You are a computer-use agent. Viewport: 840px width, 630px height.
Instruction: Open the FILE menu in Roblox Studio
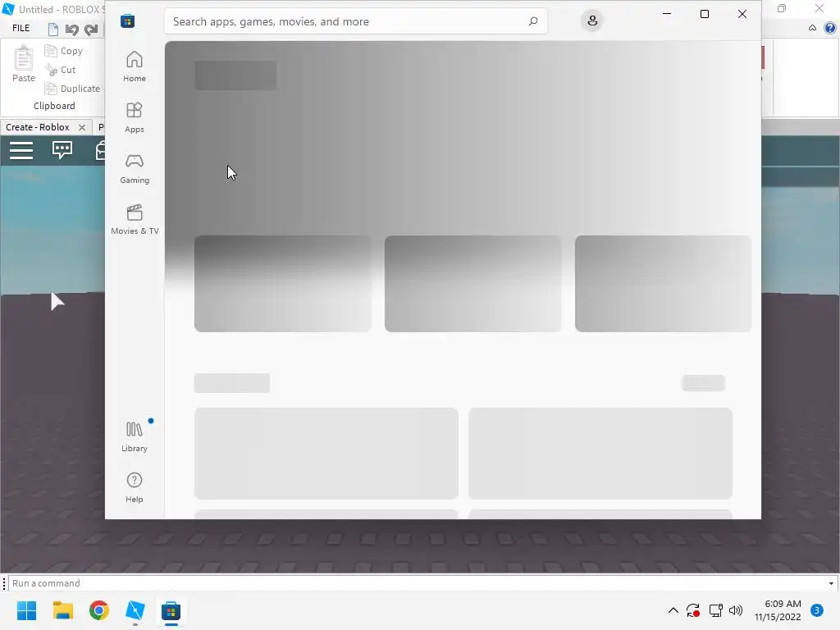point(21,29)
